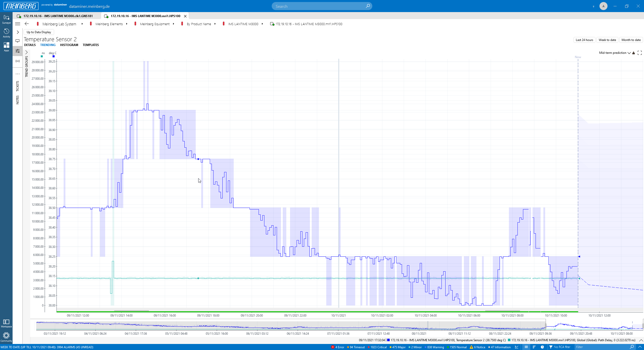The image size is (644, 350).
Task: Open the more options ellipsis in card sidebar
Action: coord(18,74)
